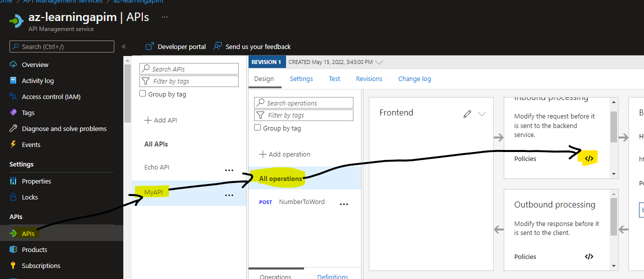Viewport: 644px width, 279px height.
Task: Open the ellipsis menu next to the page title
Action: (x=165, y=16)
